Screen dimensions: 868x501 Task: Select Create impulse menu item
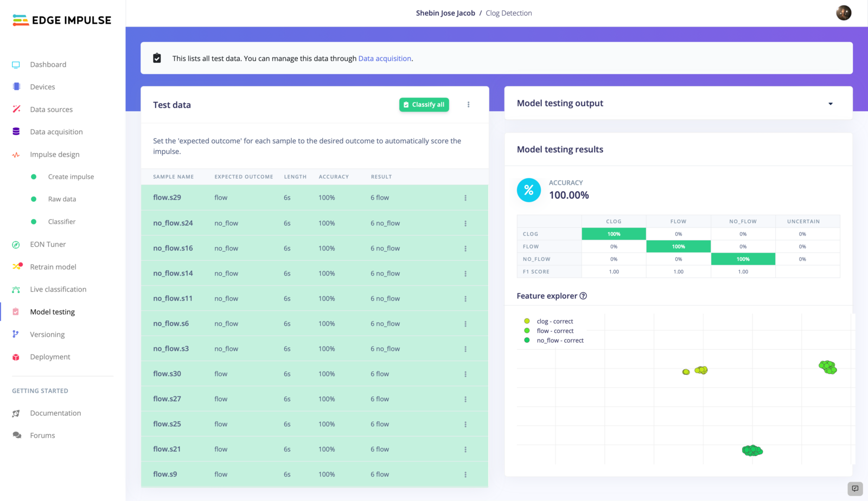tap(71, 177)
